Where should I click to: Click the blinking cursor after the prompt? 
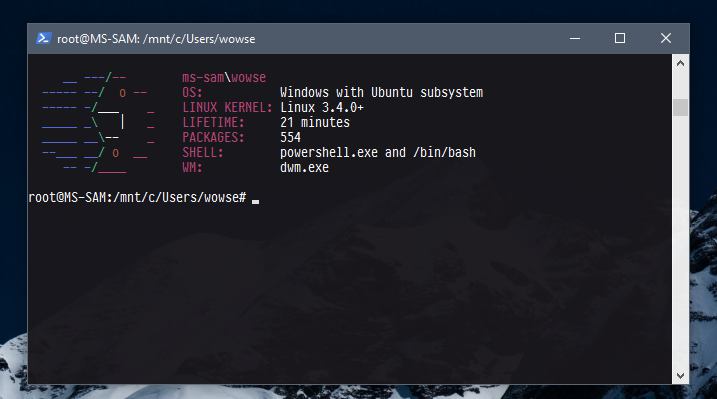click(256, 202)
